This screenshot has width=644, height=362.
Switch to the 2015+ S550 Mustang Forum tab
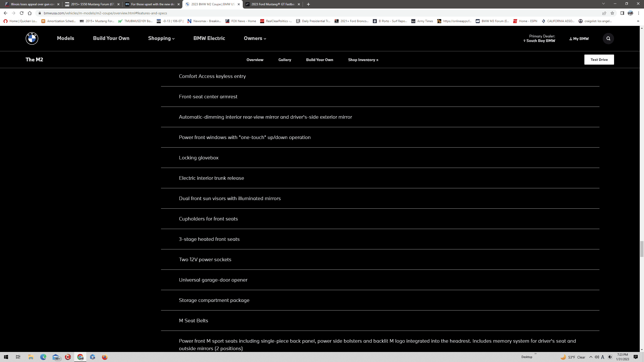click(x=92, y=4)
